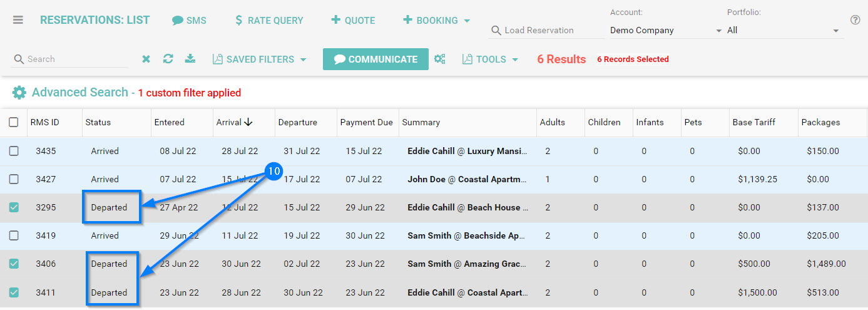The image size is (868, 310).
Task: Open the hamburger navigation menu
Action: click(x=18, y=20)
